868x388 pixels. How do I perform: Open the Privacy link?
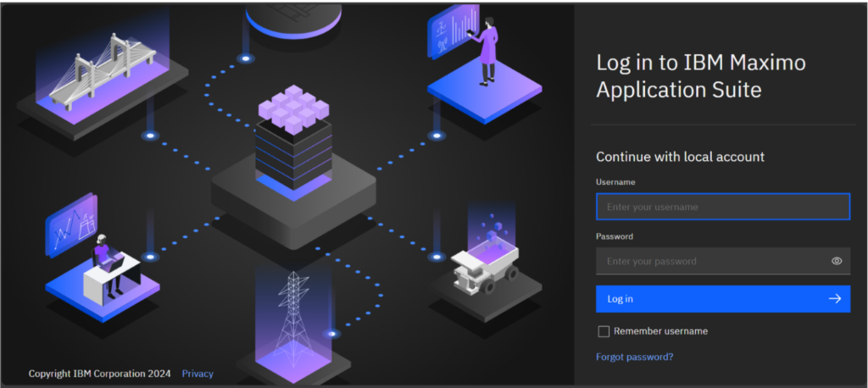[198, 374]
